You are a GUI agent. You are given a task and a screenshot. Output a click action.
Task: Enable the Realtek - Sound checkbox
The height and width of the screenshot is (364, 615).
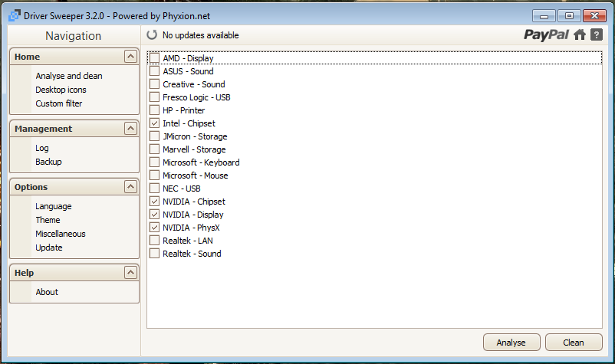pos(155,254)
